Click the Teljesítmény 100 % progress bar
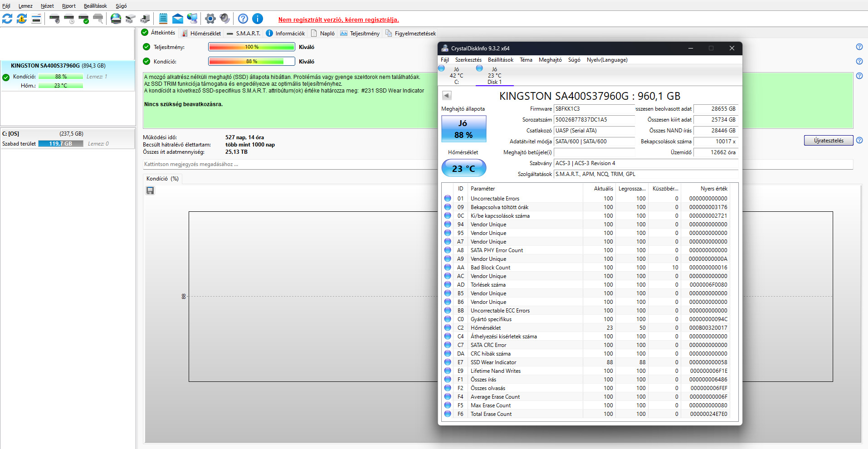 (x=252, y=47)
